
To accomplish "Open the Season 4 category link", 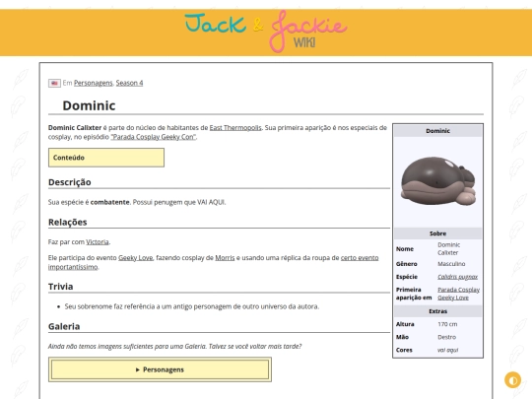I will [x=129, y=83].
